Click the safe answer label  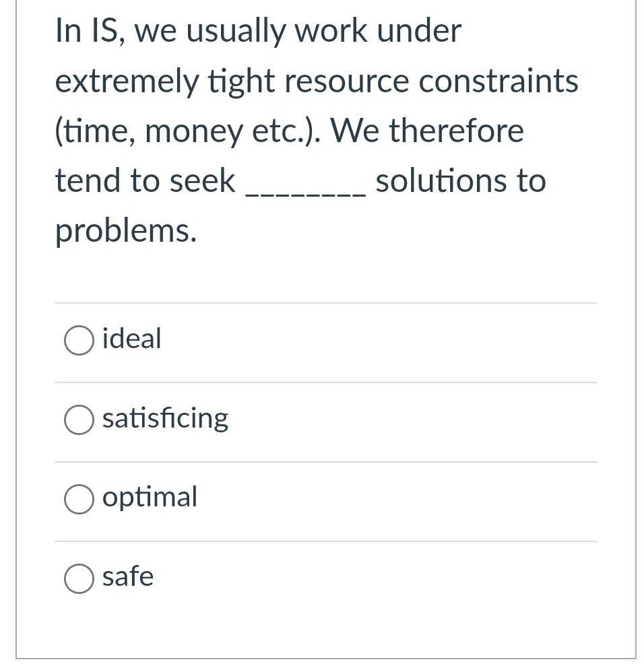pyautogui.click(x=128, y=577)
